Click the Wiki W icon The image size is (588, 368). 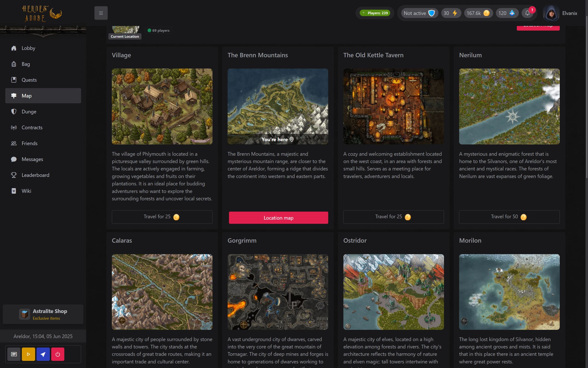14,191
